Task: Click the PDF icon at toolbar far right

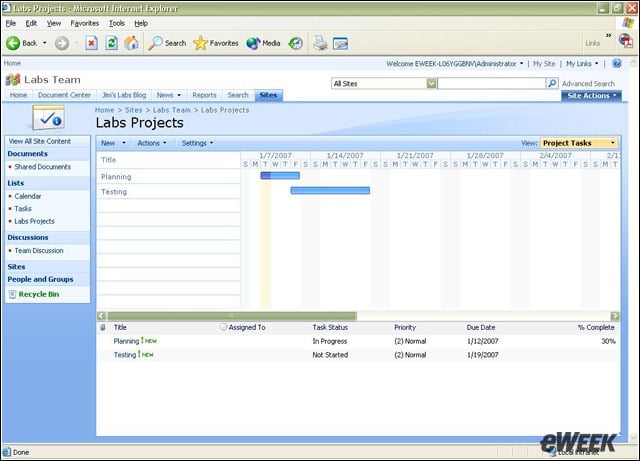Action: pos(626,41)
